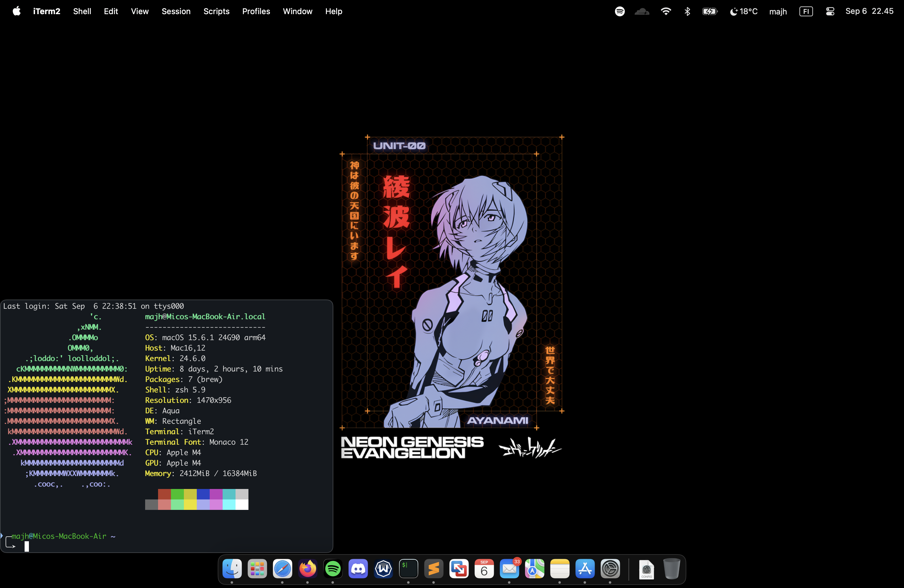The height and width of the screenshot is (588, 904).
Task: Click the 'Memory: 2412MiB / 16384MiB' line
Action: pos(201,473)
